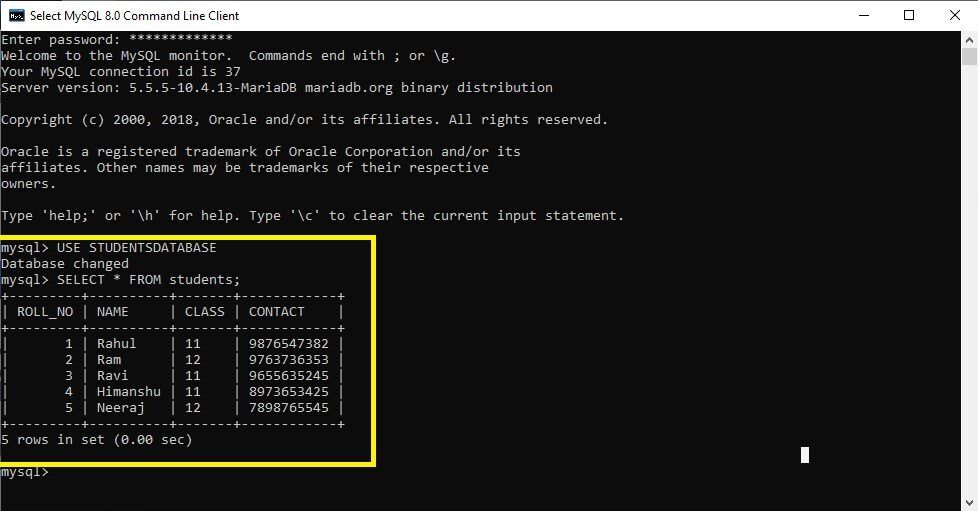Click the '5 rows in set' result line
The height and width of the screenshot is (511, 978).
96,440
